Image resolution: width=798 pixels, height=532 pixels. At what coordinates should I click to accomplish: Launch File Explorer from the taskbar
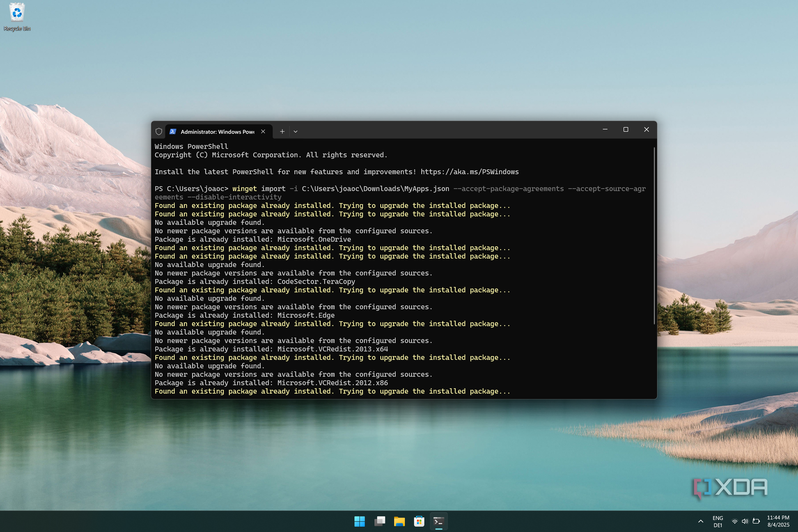click(399, 521)
